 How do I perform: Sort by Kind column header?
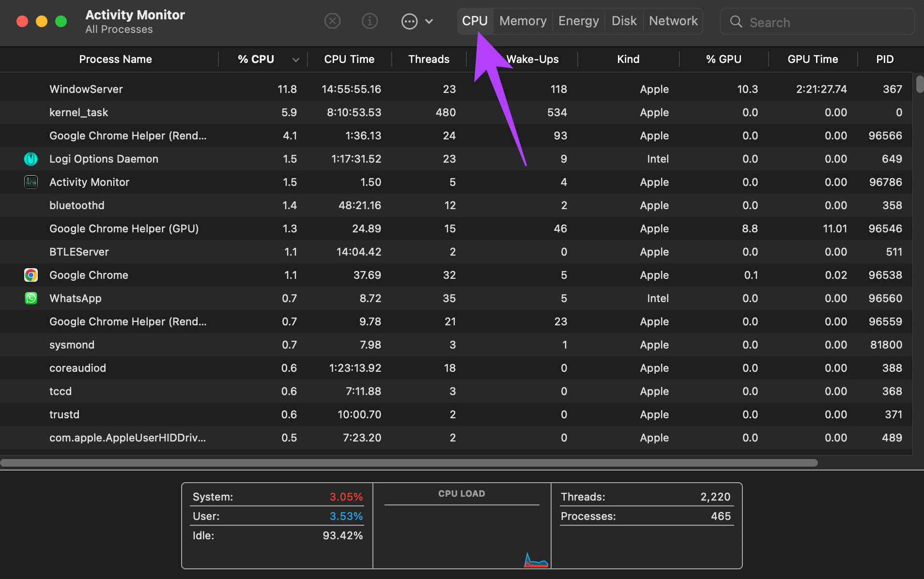628,59
